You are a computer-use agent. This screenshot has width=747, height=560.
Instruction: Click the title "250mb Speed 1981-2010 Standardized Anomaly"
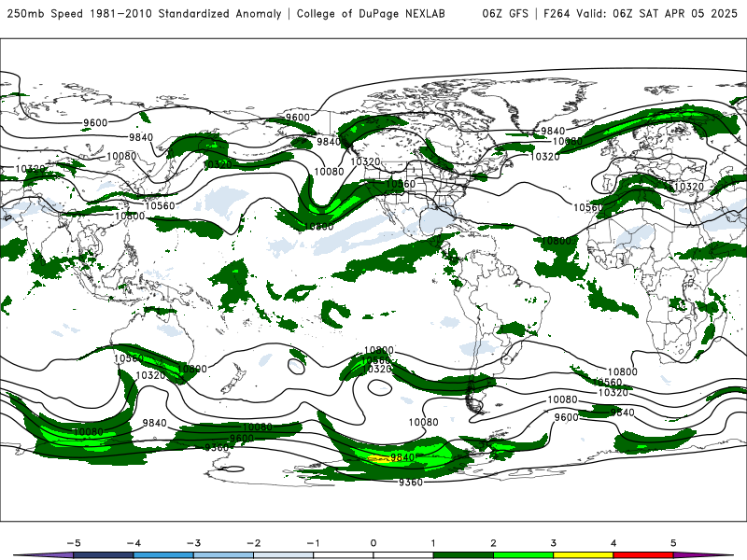145,14
